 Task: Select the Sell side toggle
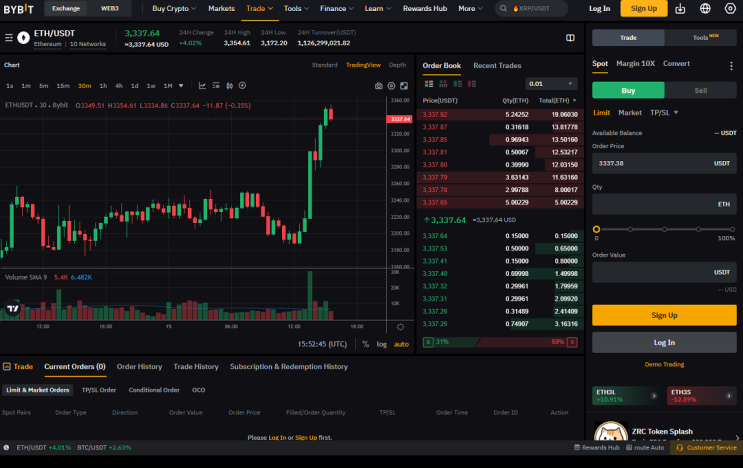coord(700,90)
